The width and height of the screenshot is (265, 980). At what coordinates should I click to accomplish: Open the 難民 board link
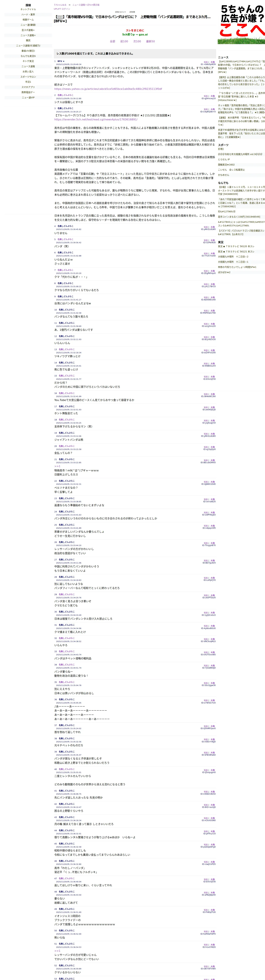tap(28, 40)
